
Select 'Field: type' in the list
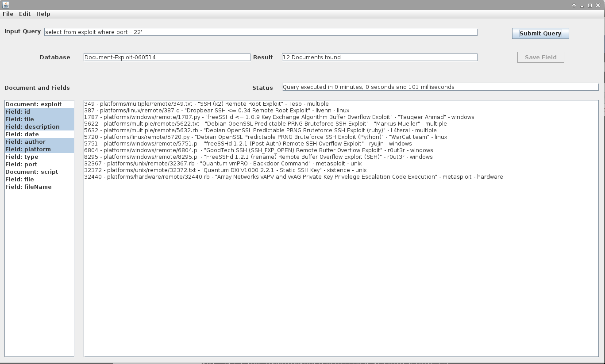[x=39, y=157]
